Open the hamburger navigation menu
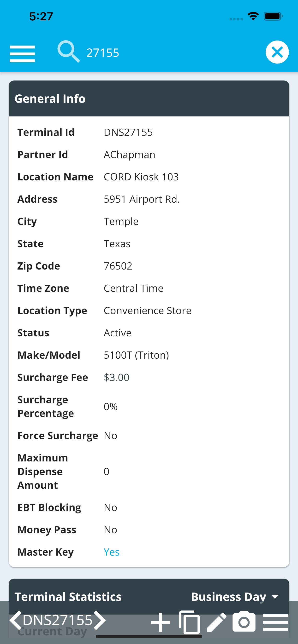Viewport: 298px width, 644px height. pyautogui.click(x=22, y=53)
